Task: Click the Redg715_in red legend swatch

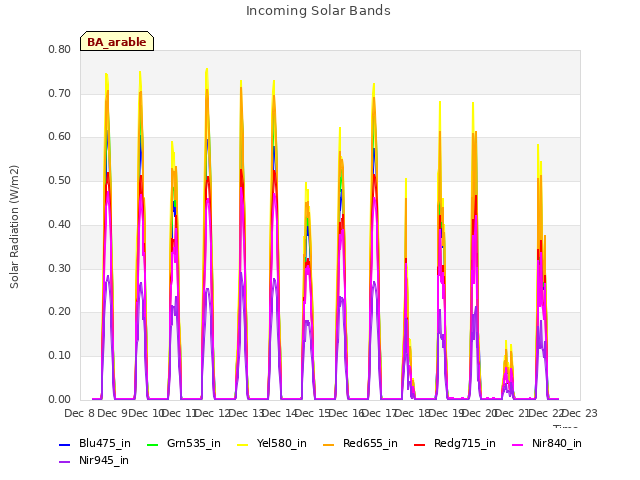Action: [x=420, y=444]
